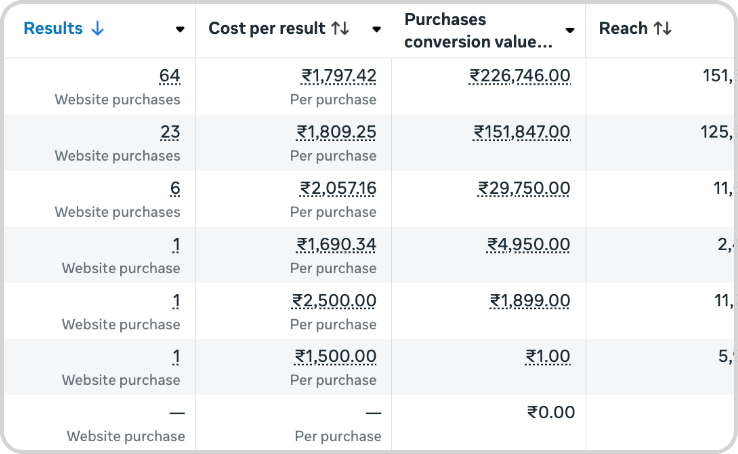
Task: Click the ₹151,847.00 conversion value
Action: 521,132
